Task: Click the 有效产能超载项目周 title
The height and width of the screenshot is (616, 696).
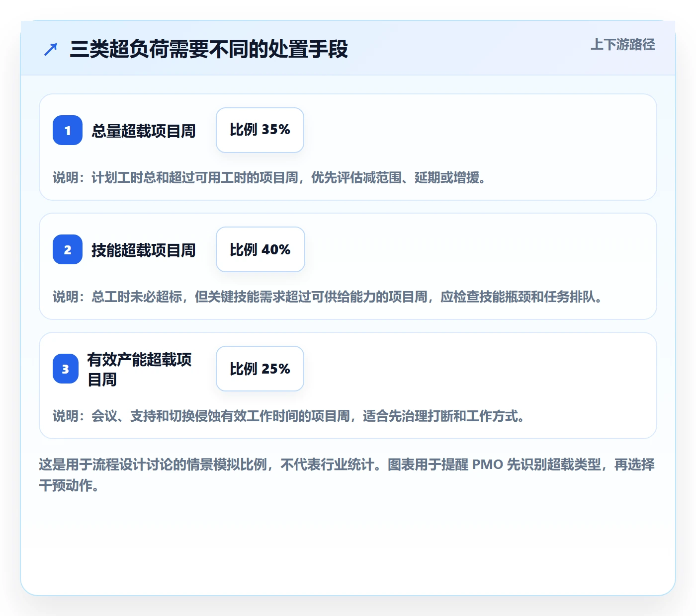Action: click(140, 369)
